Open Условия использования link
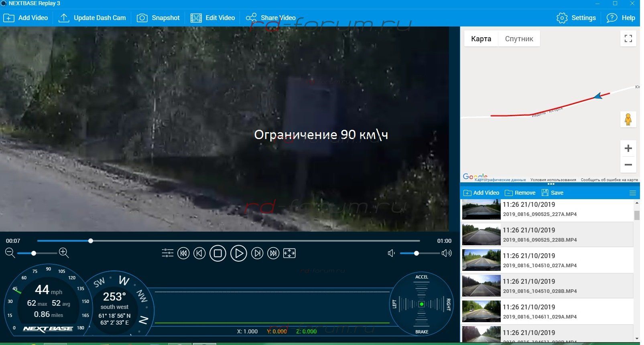This screenshot has height=345, width=644. pos(553,180)
